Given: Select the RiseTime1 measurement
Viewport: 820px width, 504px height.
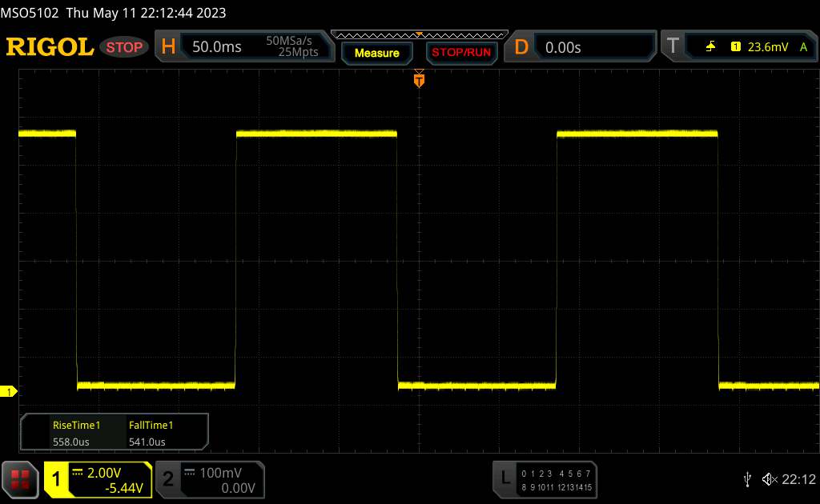Looking at the screenshot, I should pos(76,425).
